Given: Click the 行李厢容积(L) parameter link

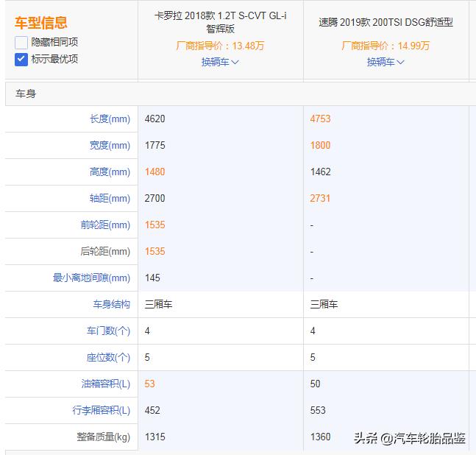Looking at the screenshot, I should pyautogui.click(x=102, y=410).
